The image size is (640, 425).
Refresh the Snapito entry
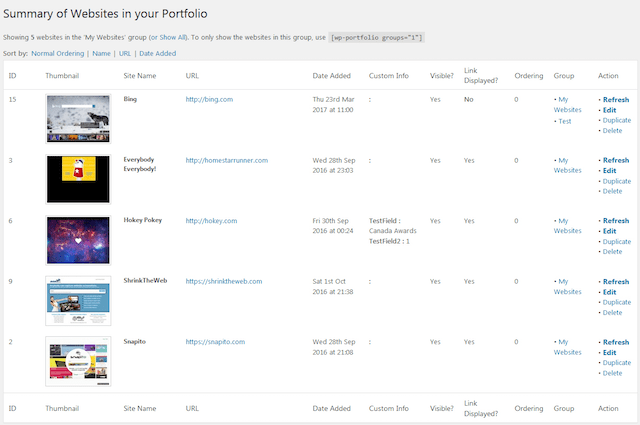(616, 342)
